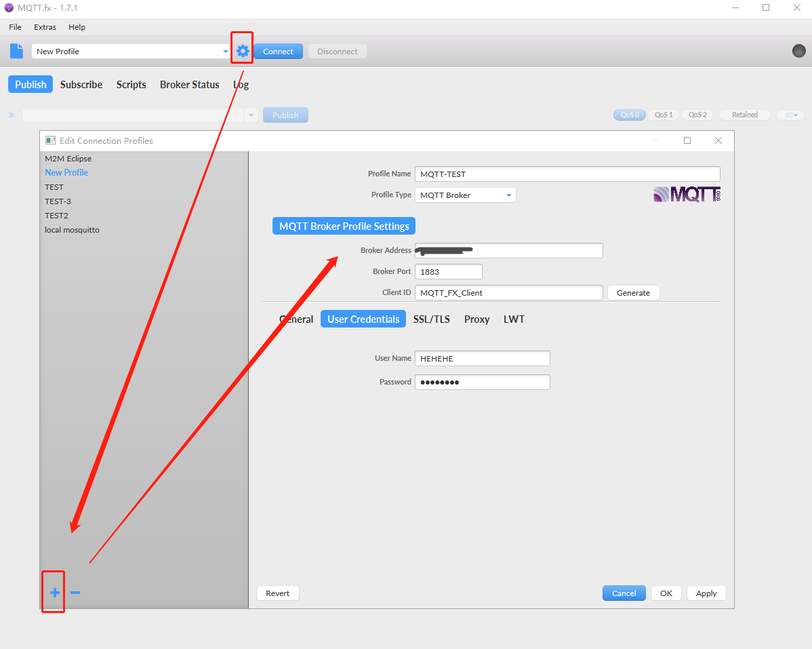Select QoS 2 toggle
Image resolution: width=812 pixels, height=649 pixels.
[x=697, y=115]
